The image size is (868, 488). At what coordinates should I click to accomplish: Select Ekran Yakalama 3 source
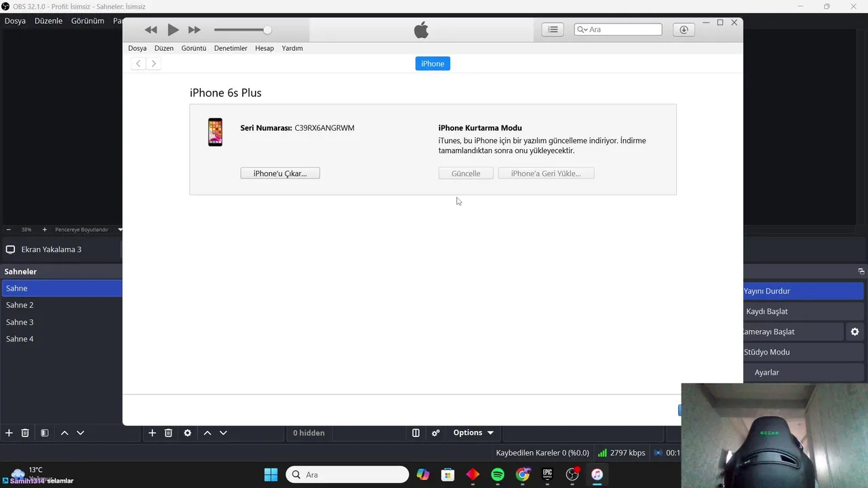pos(51,249)
